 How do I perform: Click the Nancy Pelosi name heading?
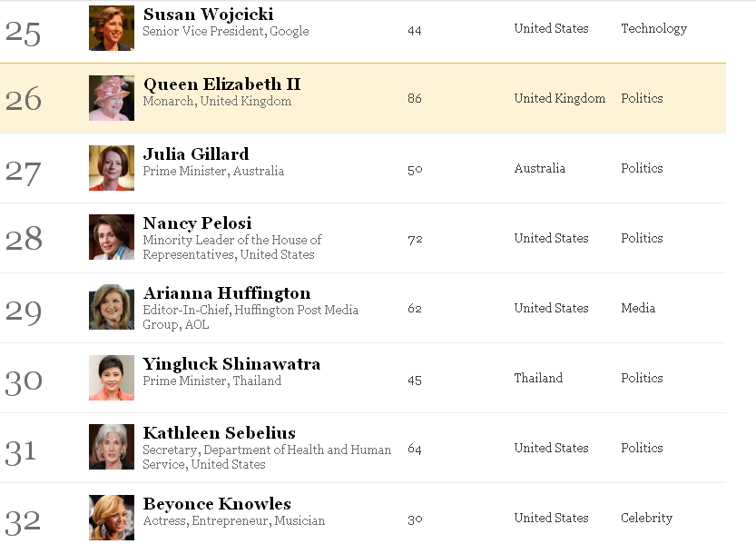coord(197,223)
